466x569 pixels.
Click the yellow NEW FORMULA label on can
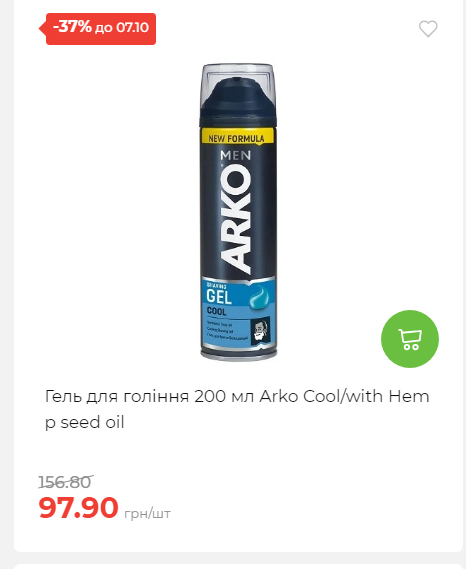237,137
